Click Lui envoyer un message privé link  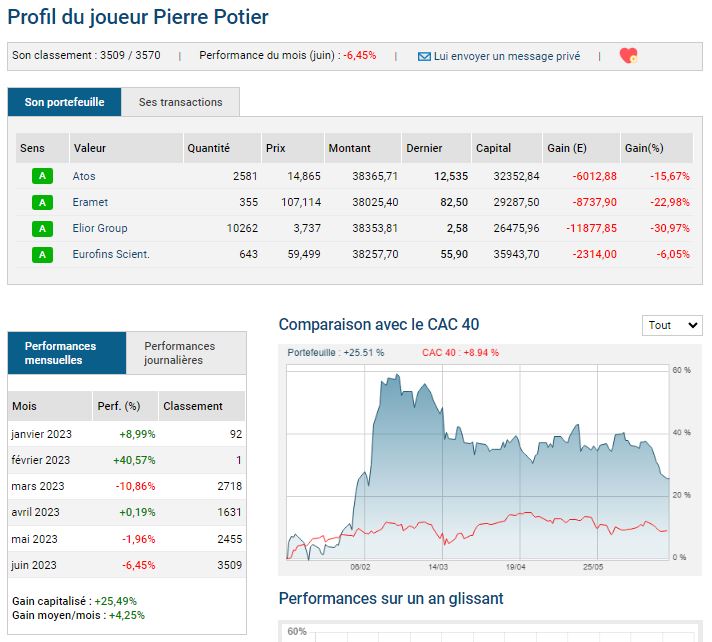506,56
